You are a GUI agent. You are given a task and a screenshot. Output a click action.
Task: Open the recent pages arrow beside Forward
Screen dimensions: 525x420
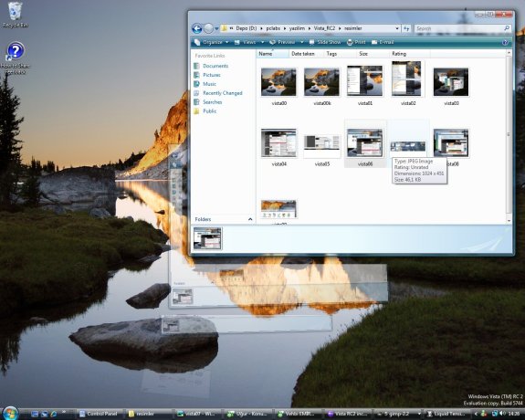pyautogui.click(x=216, y=29)
